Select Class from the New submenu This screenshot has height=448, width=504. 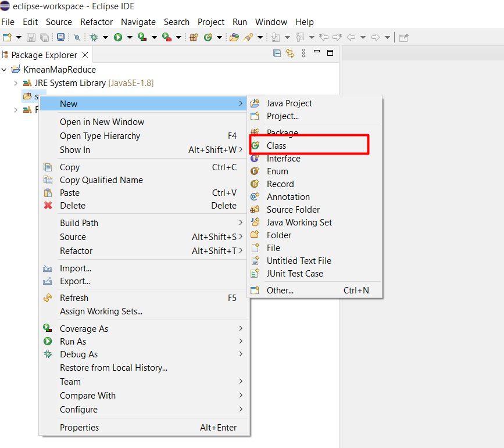click(x=276, y=146)
